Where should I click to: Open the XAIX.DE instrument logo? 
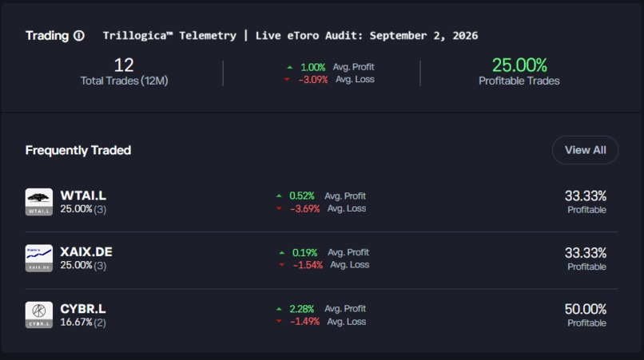pyautogui.click(x=39, y=258)
